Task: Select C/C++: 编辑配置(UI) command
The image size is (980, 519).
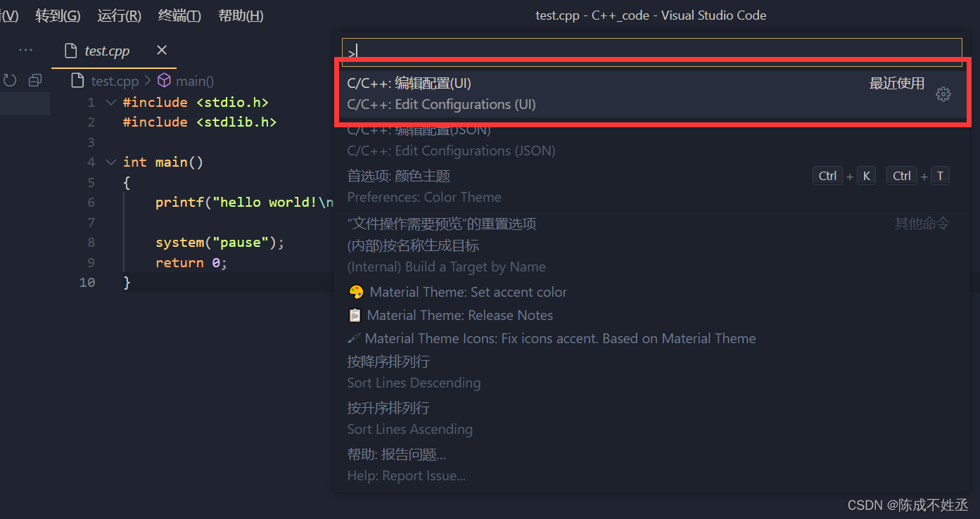Action: coord(651,94)
